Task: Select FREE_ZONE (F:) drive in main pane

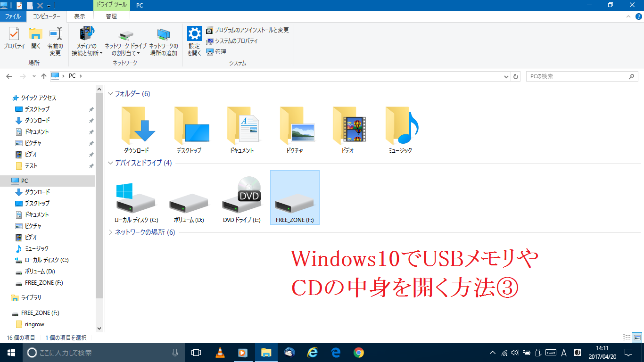Action: [x=295, y=198]
